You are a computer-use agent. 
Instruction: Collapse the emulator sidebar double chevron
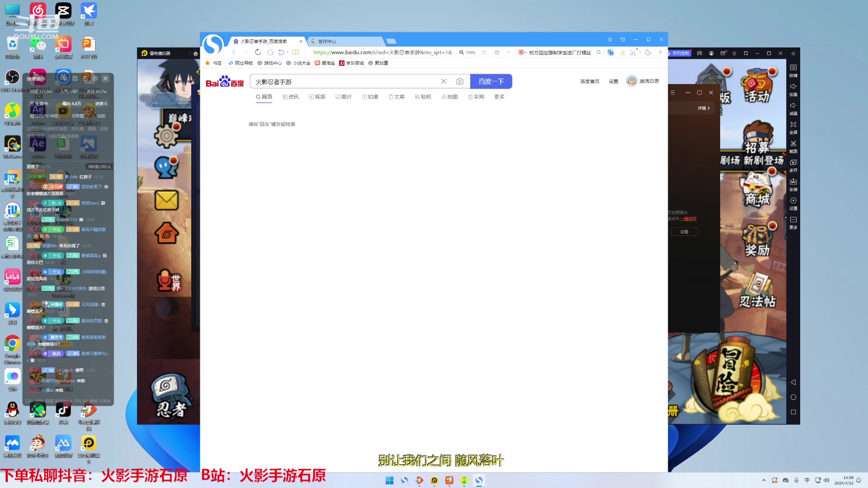tap(793, 53)
